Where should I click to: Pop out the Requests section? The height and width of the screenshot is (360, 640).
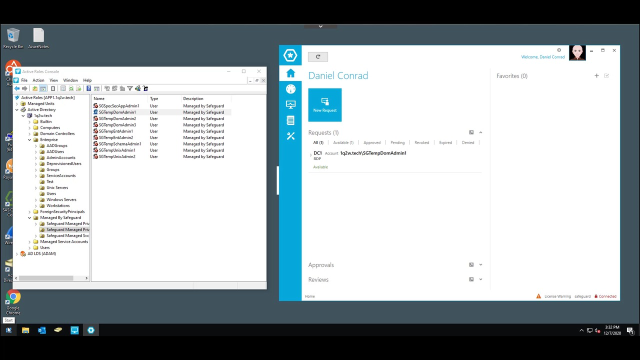(471, 132)
